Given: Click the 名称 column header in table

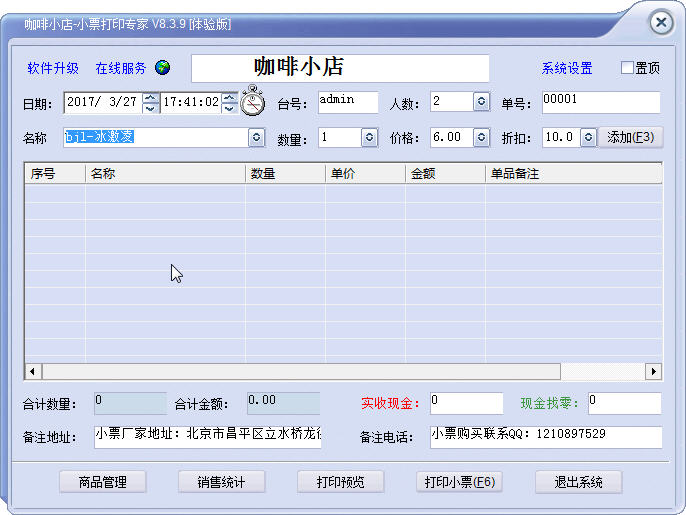Looking at the screenshot, I should 165,174.
